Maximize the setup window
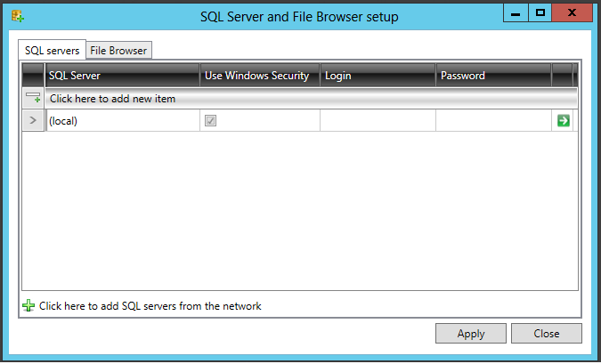Screen dimensions: 601x364 [x=540, y=12]
